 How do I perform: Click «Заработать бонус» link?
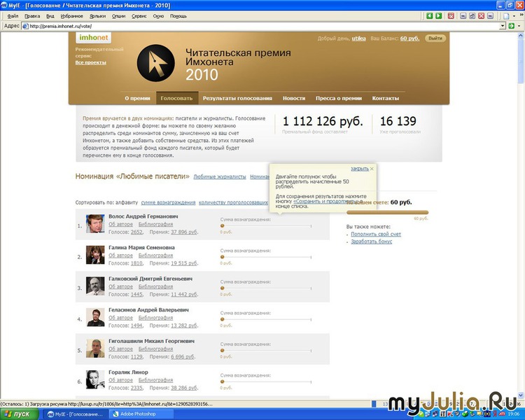click(371, 241)
